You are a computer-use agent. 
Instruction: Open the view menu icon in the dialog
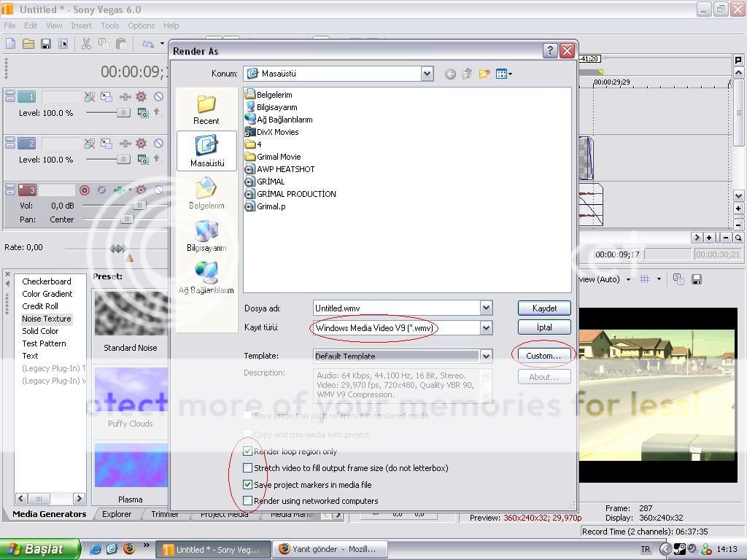[503, 74]
